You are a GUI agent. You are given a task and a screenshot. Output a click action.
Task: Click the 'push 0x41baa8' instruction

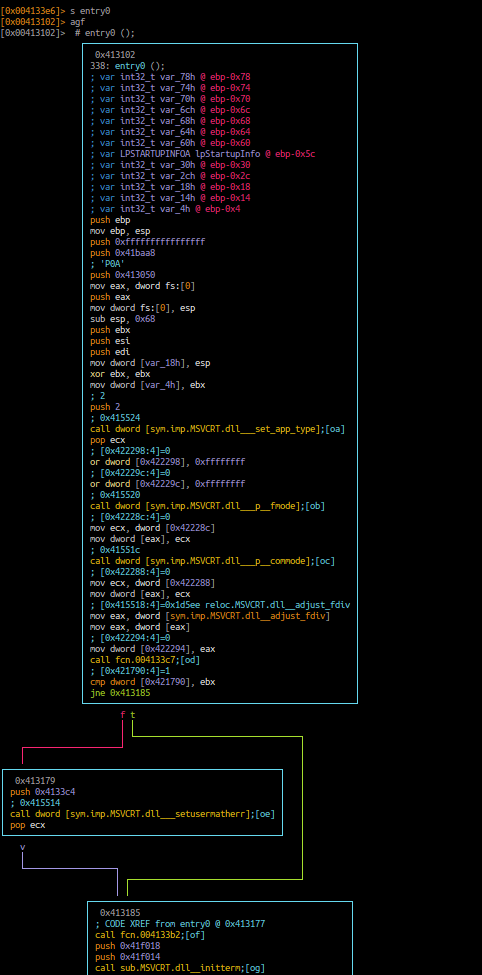click(123, 252)
